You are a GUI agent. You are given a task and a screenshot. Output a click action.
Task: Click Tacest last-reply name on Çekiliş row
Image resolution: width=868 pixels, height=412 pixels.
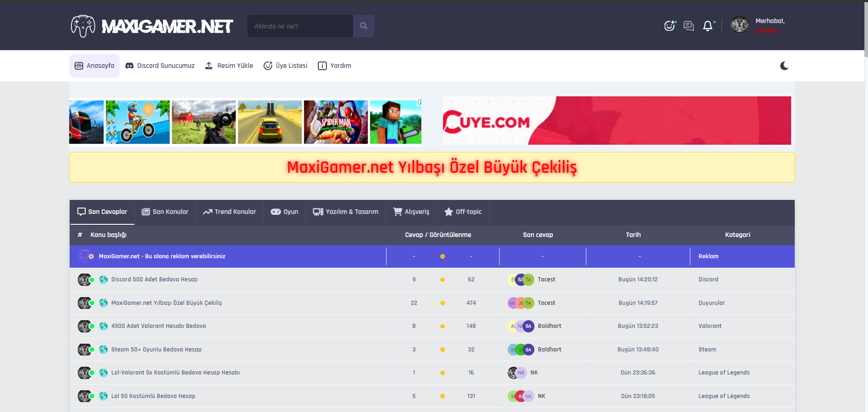coord(547,303)
